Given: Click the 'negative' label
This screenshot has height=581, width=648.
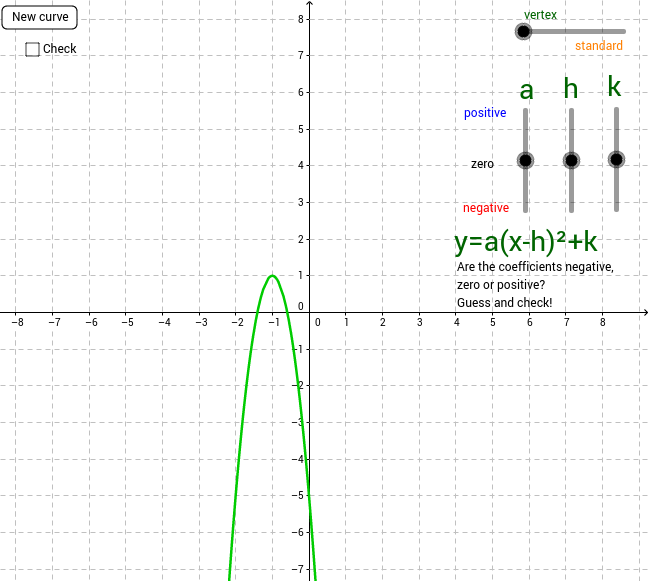Looking at the screenshot, I should [486, 207].
